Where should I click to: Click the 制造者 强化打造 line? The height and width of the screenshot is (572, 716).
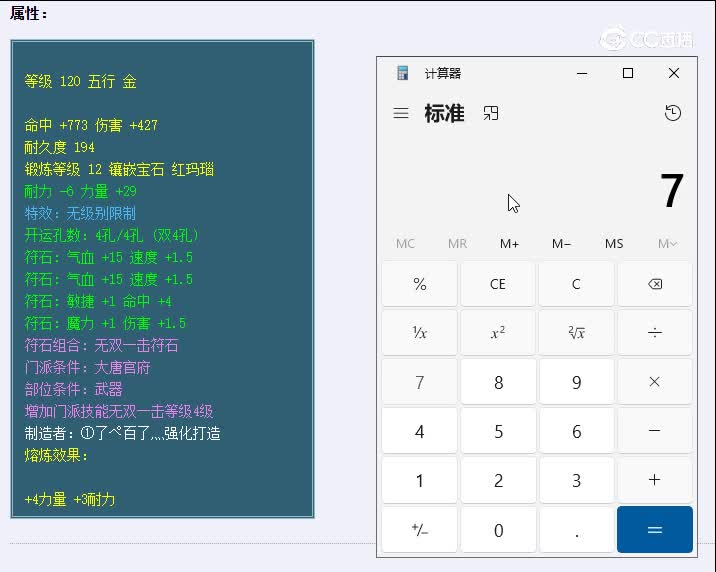point(123,433)
